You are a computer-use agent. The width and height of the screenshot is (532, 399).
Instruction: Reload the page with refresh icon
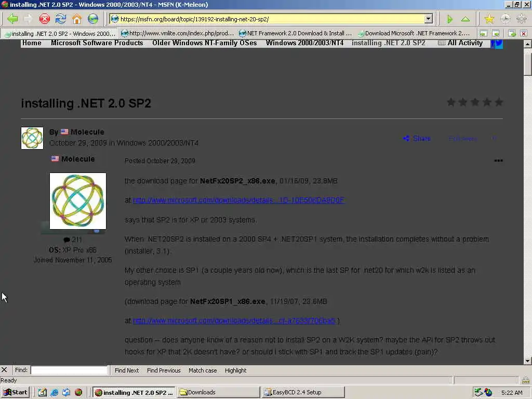coord(61,19)
